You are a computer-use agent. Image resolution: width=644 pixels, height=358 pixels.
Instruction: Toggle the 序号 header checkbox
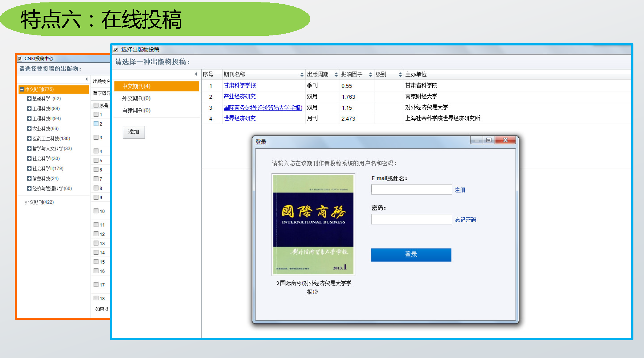96,105
